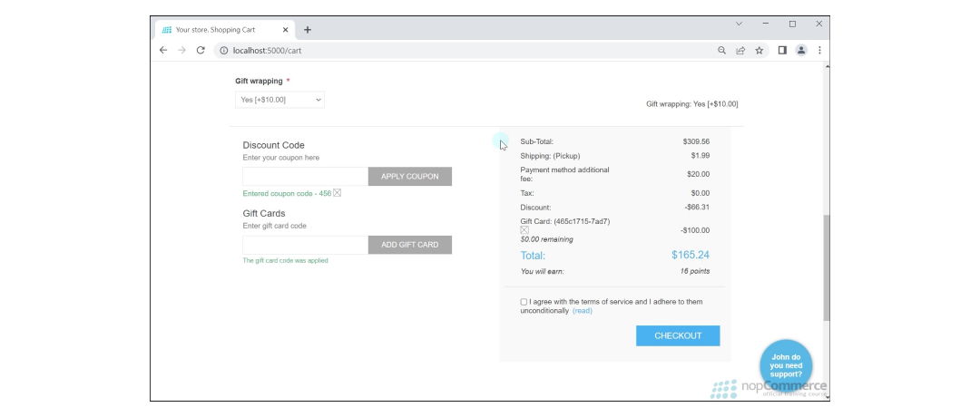Click the APPLY COUPON button
The image size is (980, 417).
click(x=410, y=176)
